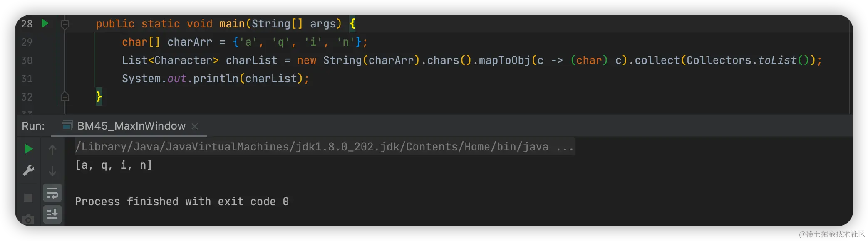The width and height of the screenshot is (868, 241).
Task: Expand the folded java command path
Action: [x=565, y=147]
